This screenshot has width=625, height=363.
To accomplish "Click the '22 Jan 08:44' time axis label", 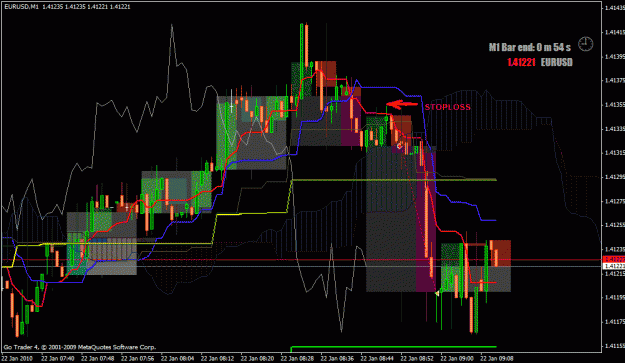I will 377,358.
